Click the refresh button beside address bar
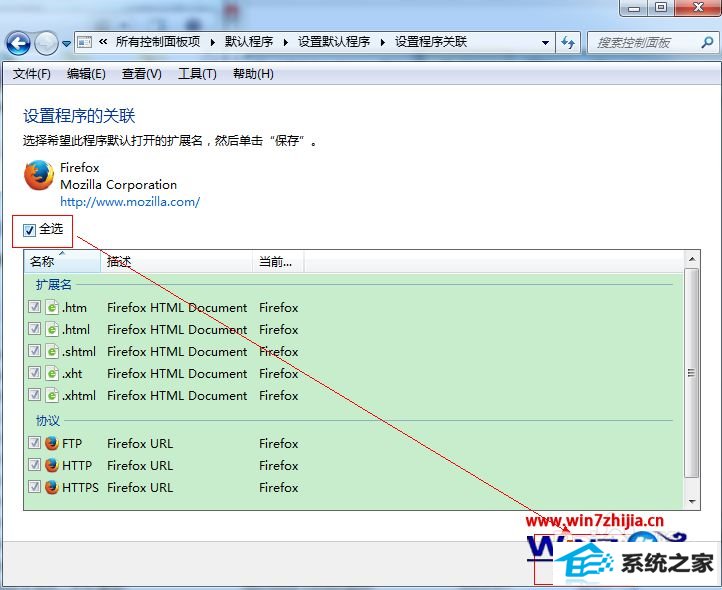The image size is (722, 590). point(569,43)
